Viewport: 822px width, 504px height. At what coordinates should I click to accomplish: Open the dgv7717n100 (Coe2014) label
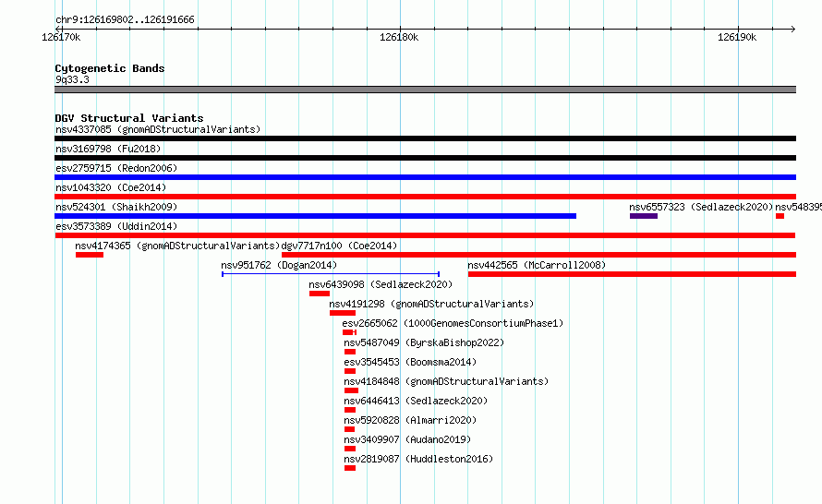[339, 246]
